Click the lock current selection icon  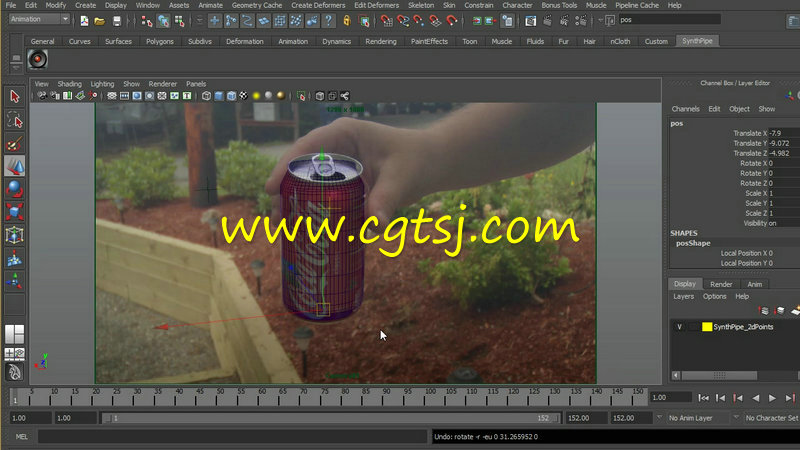(x=347, y=21)
